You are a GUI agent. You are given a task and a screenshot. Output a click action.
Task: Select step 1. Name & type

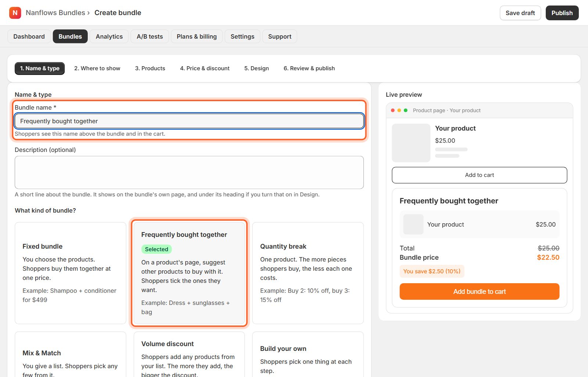40,68
